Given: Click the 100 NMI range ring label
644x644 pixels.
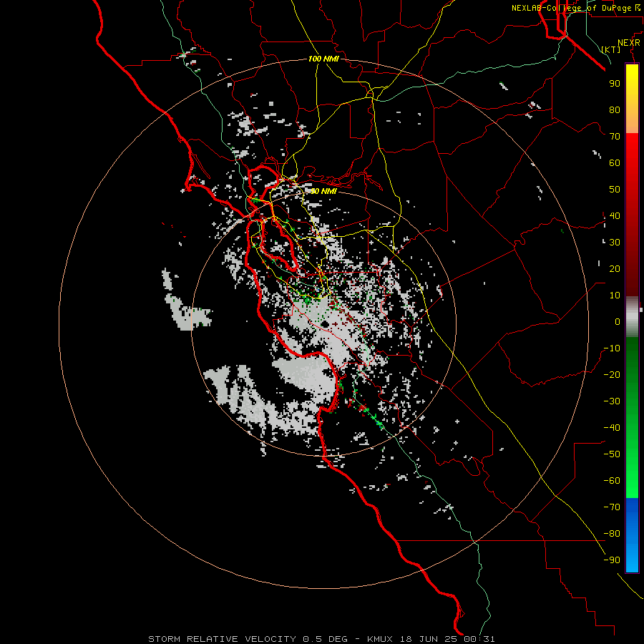Looking at the screenshot, I should click(x=323, y=59).
